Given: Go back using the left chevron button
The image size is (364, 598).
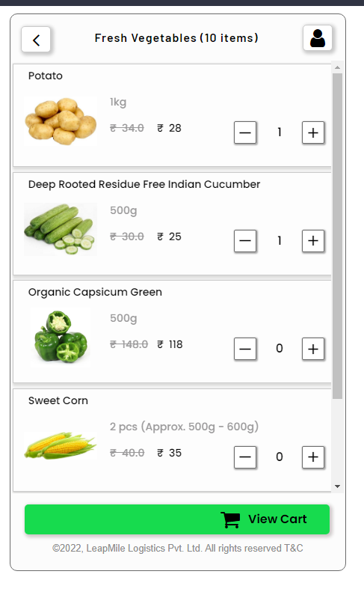Looking at the screenshot, I should click(x=36, y=39).
